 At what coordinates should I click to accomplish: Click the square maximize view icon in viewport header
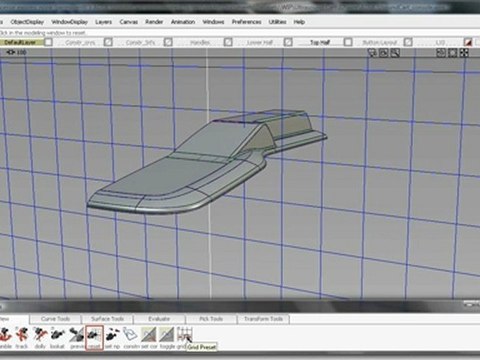(x=452, y=53)
